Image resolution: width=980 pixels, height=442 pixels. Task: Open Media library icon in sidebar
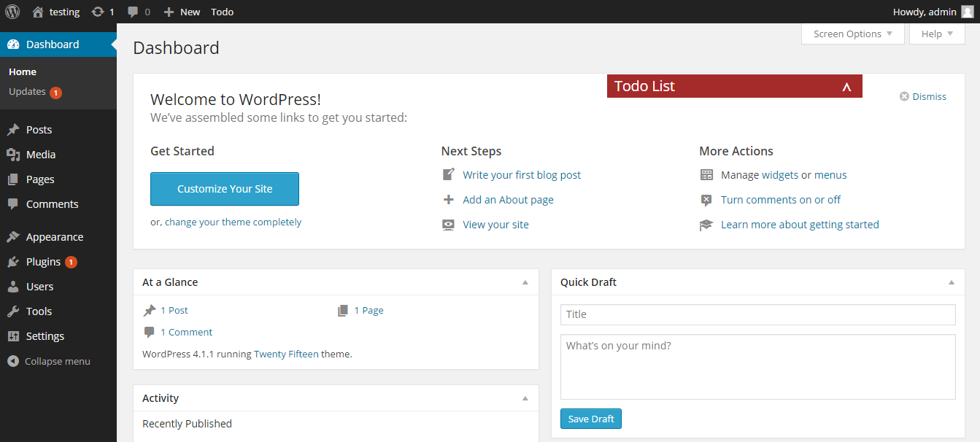[x=13, y=155]
